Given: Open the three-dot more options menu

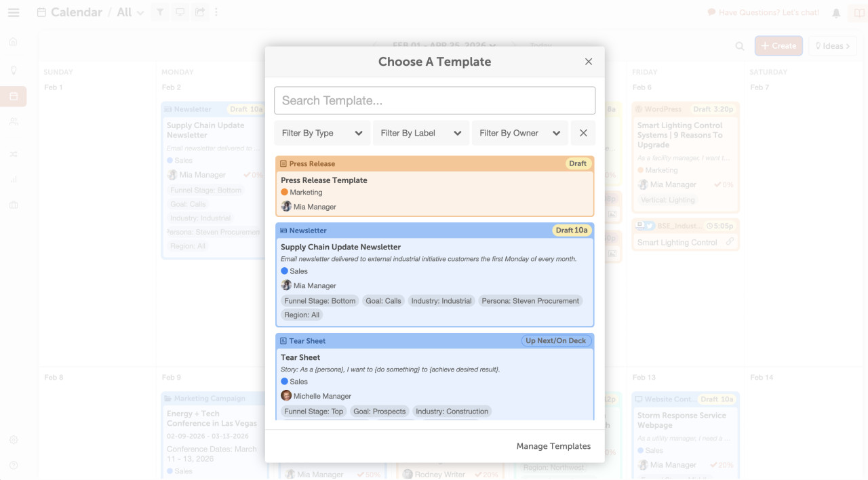Looking at the screenshot, I should (216, 12).
